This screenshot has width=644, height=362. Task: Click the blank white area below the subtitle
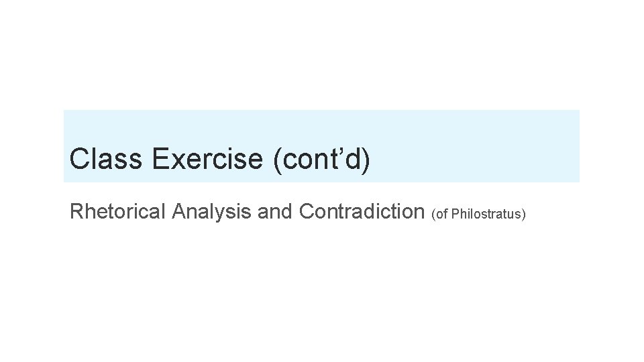pyautogui.click(x=322, y=295)
